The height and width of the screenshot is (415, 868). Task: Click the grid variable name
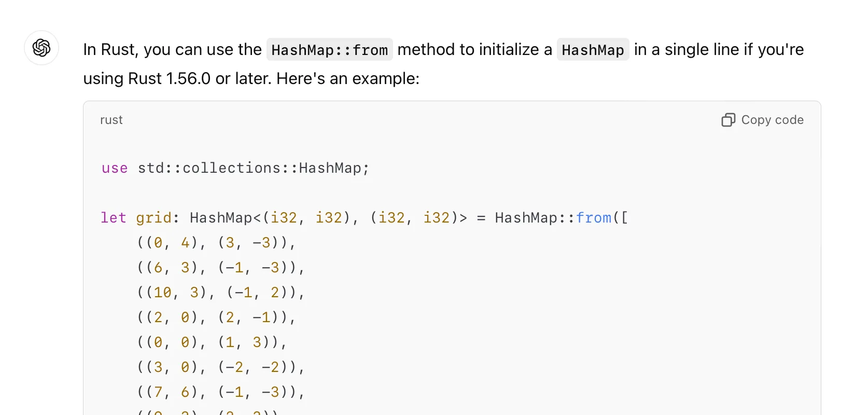(153, 218)
